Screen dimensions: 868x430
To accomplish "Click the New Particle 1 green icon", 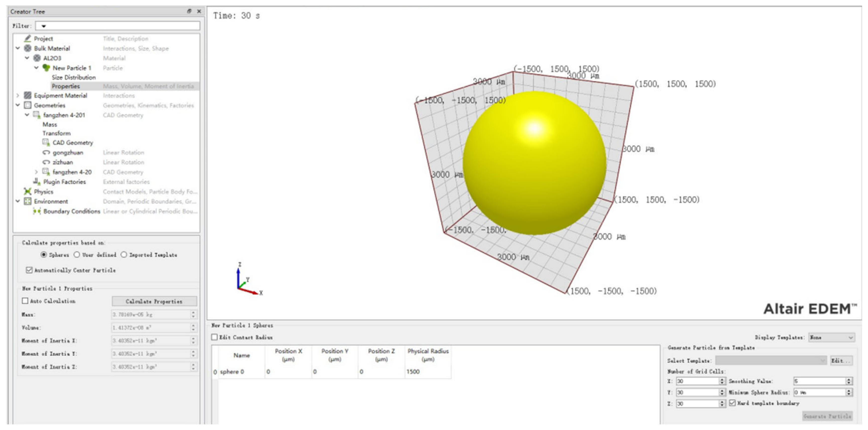I will pos(46,68).
